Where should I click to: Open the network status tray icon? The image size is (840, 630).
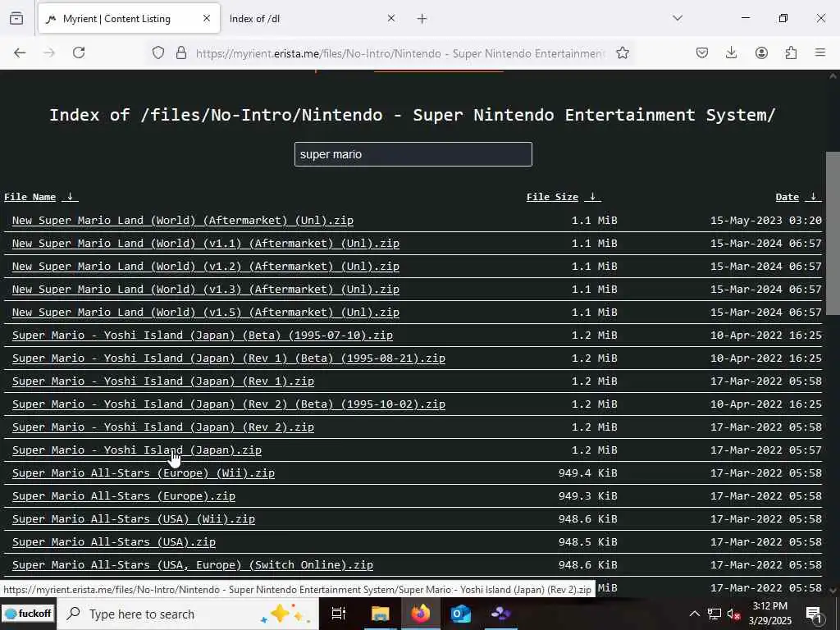coord(714,614)
